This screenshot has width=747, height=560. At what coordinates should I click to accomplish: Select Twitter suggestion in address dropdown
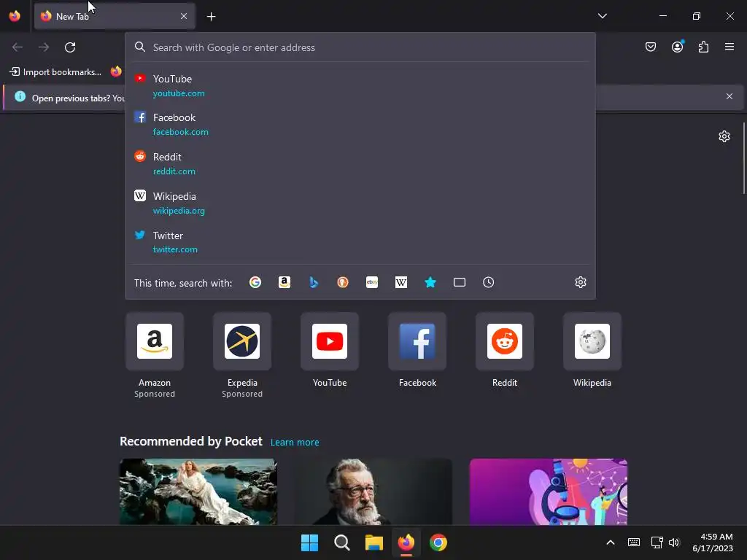(x=360, y=242)
